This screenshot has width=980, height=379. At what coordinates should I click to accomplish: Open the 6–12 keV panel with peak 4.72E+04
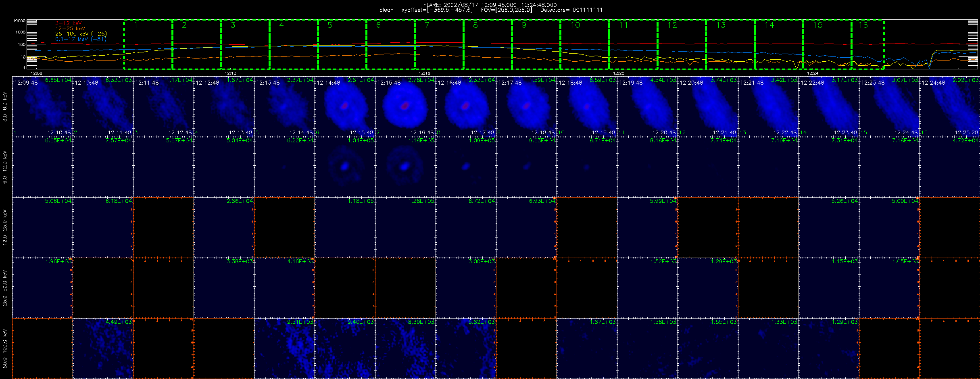(950, 167)
